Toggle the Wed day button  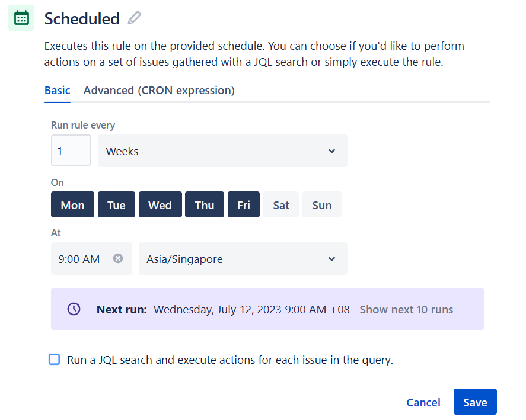point(160,205)
